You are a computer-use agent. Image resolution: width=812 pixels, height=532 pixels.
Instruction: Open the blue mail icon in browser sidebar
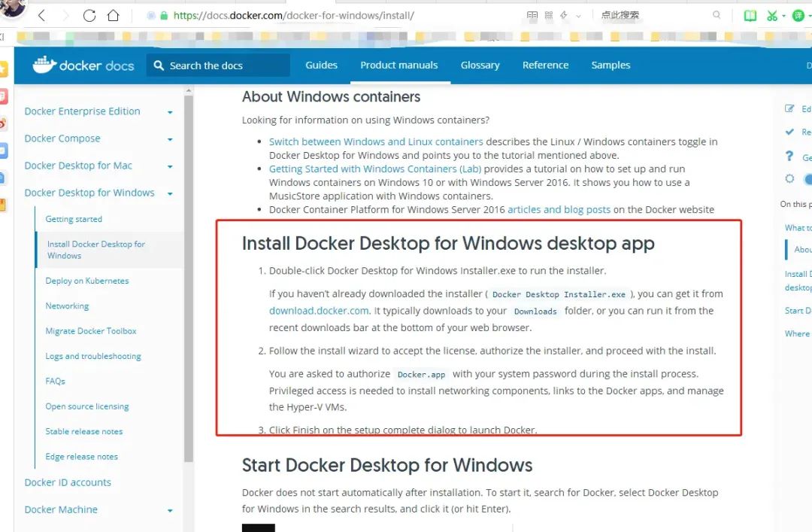coord(4,150)
